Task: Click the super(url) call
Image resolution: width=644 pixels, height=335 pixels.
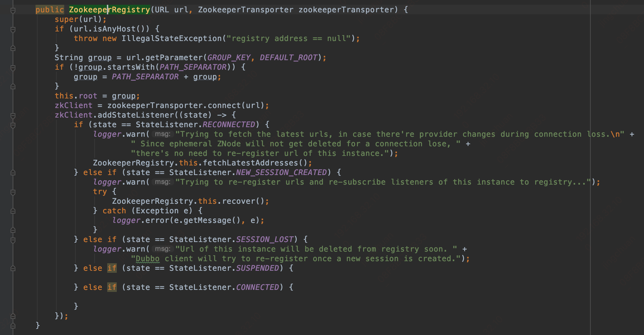Action: [78, 19]
